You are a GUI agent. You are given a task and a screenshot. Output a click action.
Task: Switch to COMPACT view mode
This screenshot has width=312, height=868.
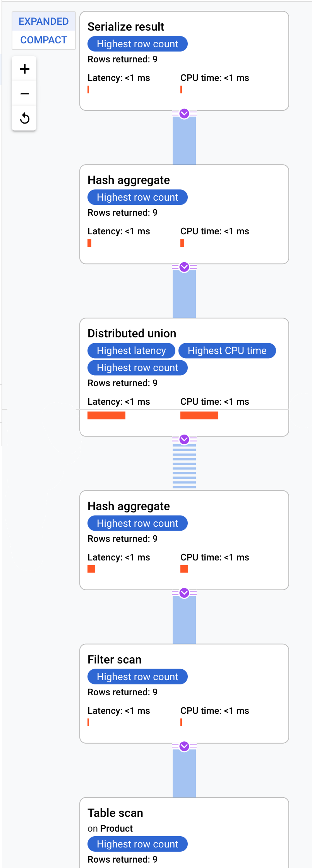coord(44,40)
